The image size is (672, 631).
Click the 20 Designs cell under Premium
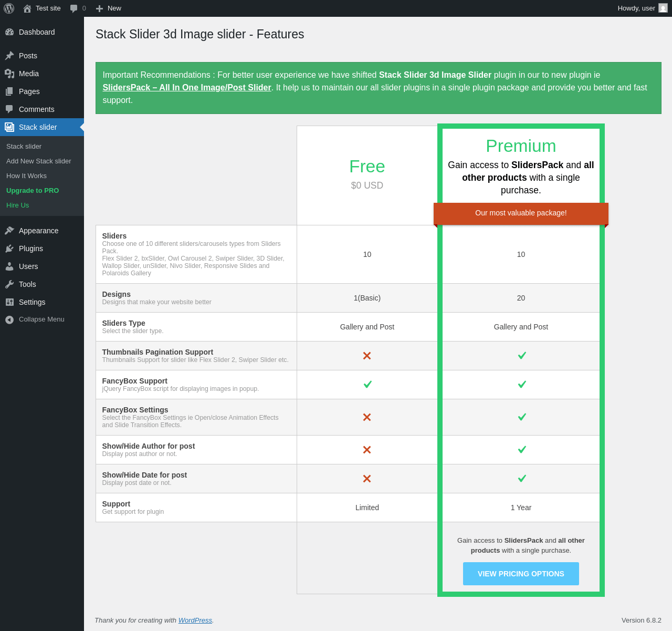click(x=521, y=298)
